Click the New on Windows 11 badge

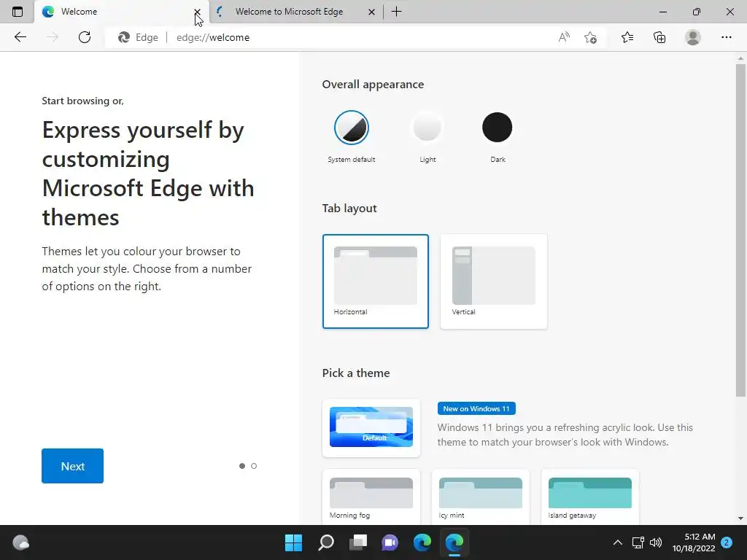(476, 408)
